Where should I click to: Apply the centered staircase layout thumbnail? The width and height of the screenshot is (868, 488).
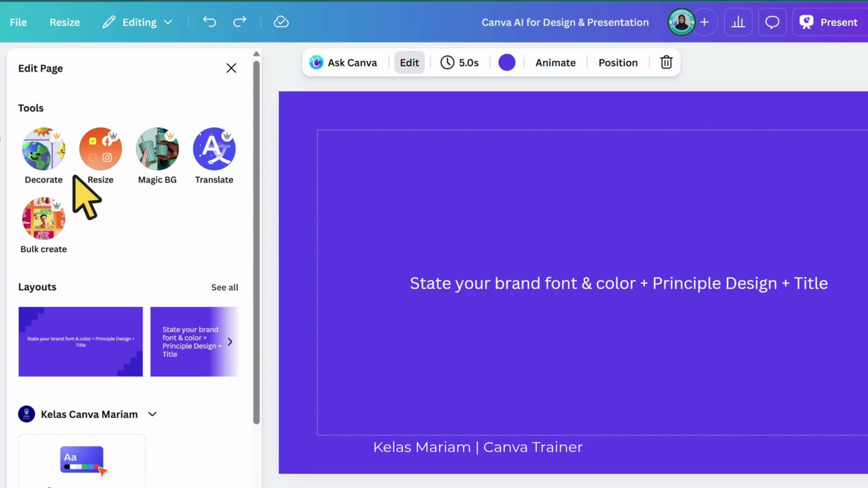[x=80, y=342]
